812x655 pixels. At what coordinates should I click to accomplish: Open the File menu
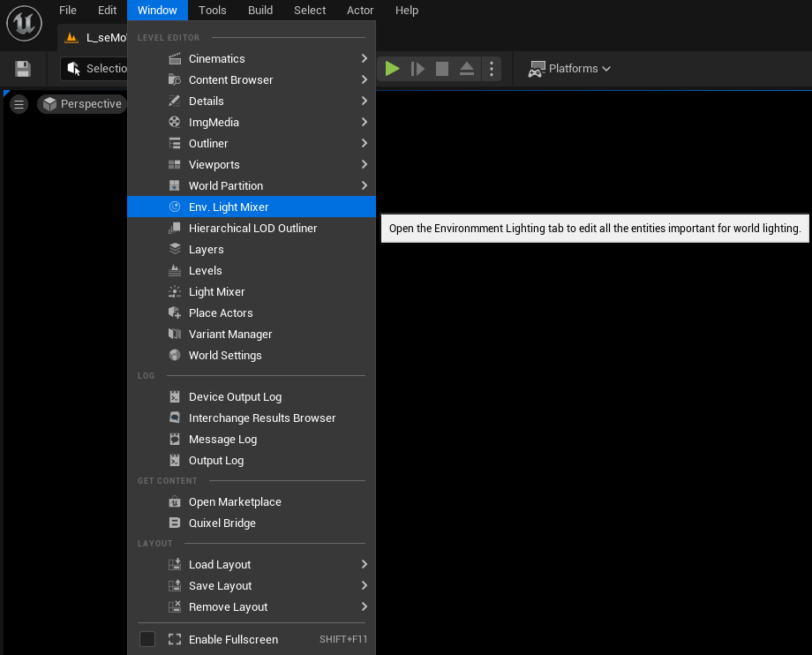point(68,11)
